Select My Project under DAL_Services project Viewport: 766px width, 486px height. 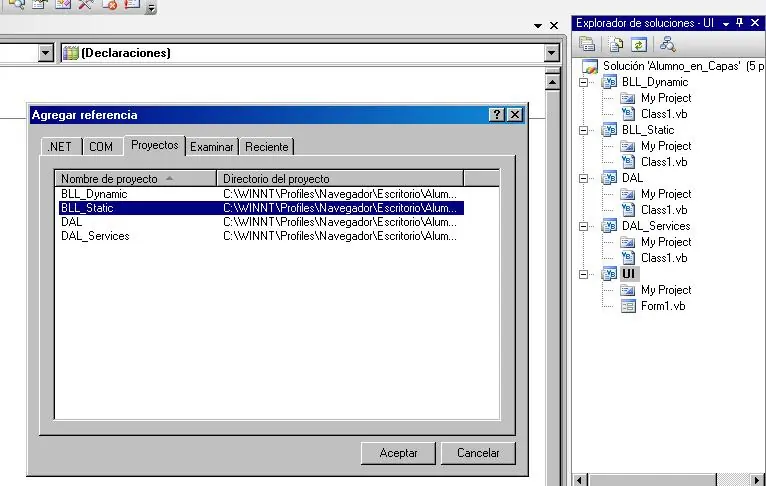pos(666,242)
